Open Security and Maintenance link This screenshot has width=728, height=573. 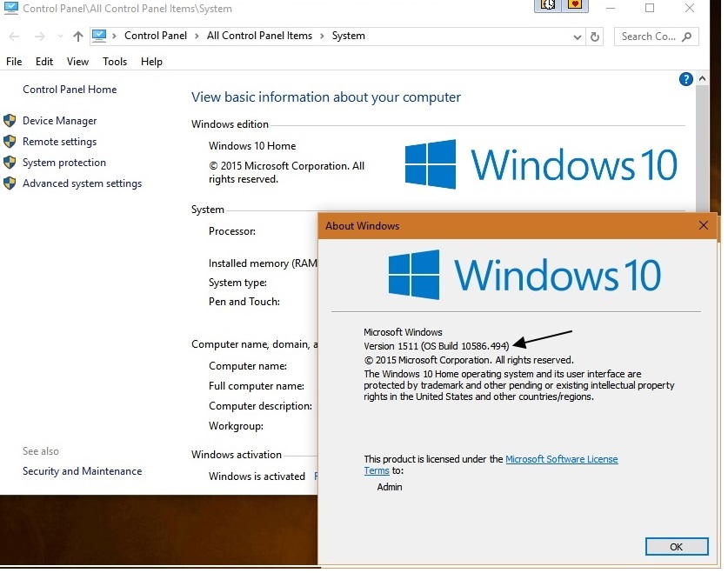(x=82, y=471)
